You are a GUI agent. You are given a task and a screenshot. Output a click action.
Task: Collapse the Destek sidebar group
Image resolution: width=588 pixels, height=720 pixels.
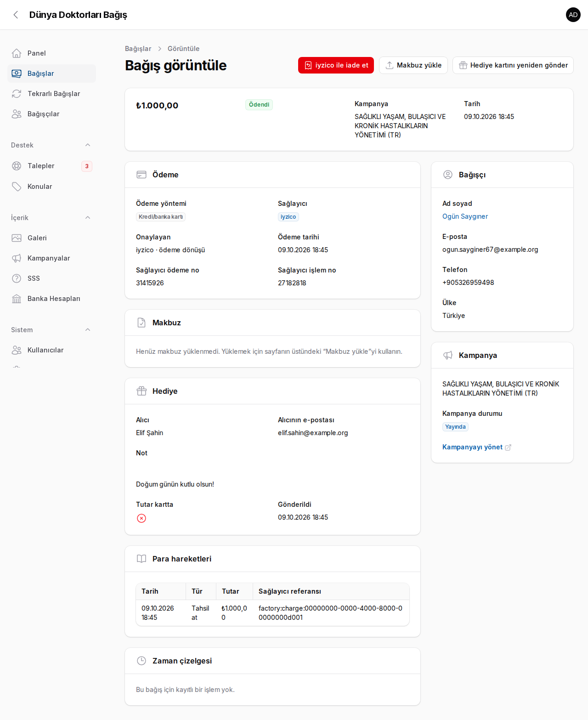88,145
